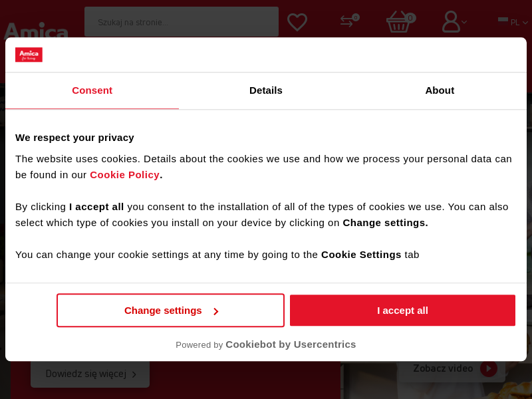The height and width of the screenshot is (399, 532).
Task: Open the shopping basket icon
Action: [x=398, y=22]
